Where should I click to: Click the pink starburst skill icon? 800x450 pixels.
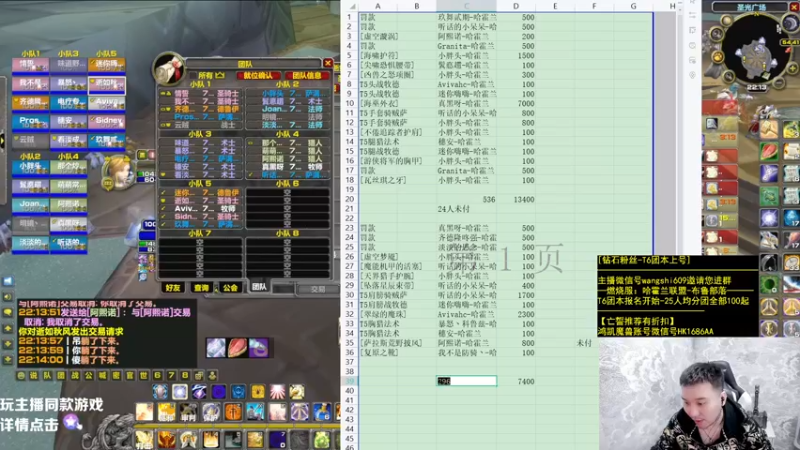pyautogui.click(x=277, y=392)
